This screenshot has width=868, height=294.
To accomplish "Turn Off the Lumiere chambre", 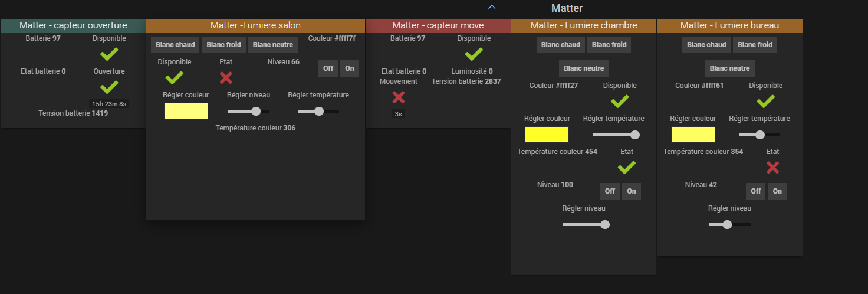I will pyautogui.click(x=610, y=191).
